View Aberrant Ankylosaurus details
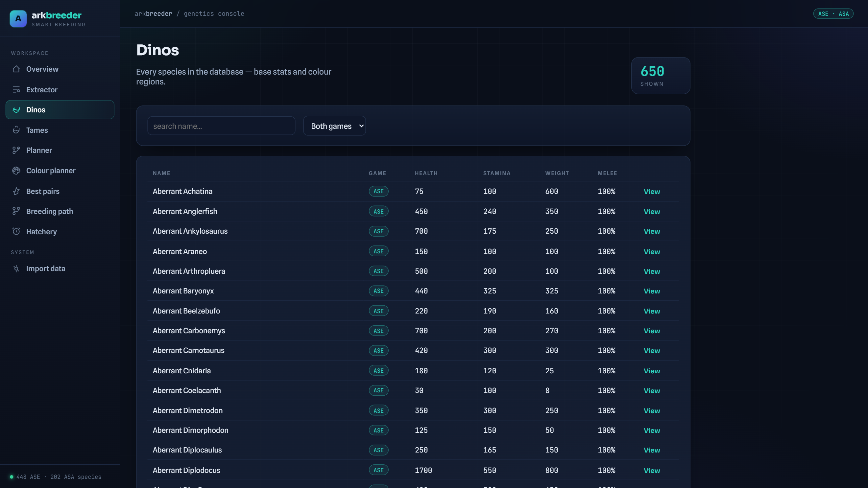 pos(651,231)
